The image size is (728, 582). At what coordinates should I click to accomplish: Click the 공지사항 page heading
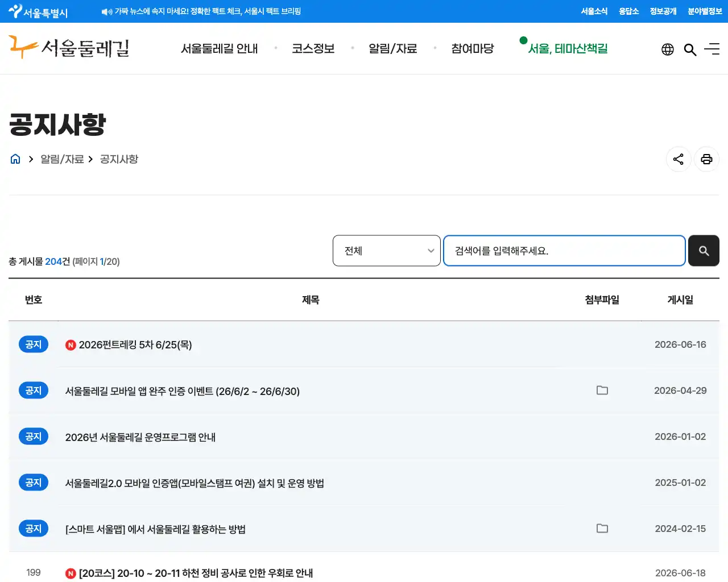(57, 124)
